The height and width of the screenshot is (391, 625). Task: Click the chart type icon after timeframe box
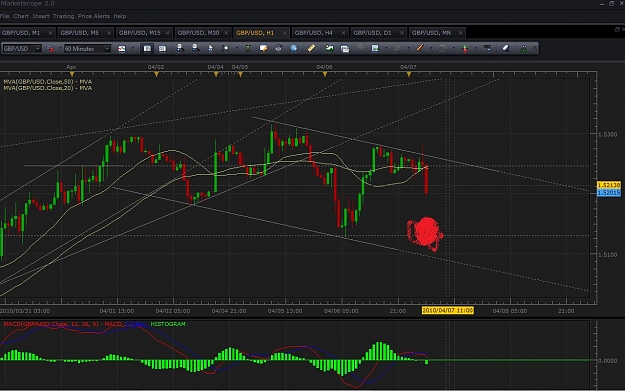point(122,49)
